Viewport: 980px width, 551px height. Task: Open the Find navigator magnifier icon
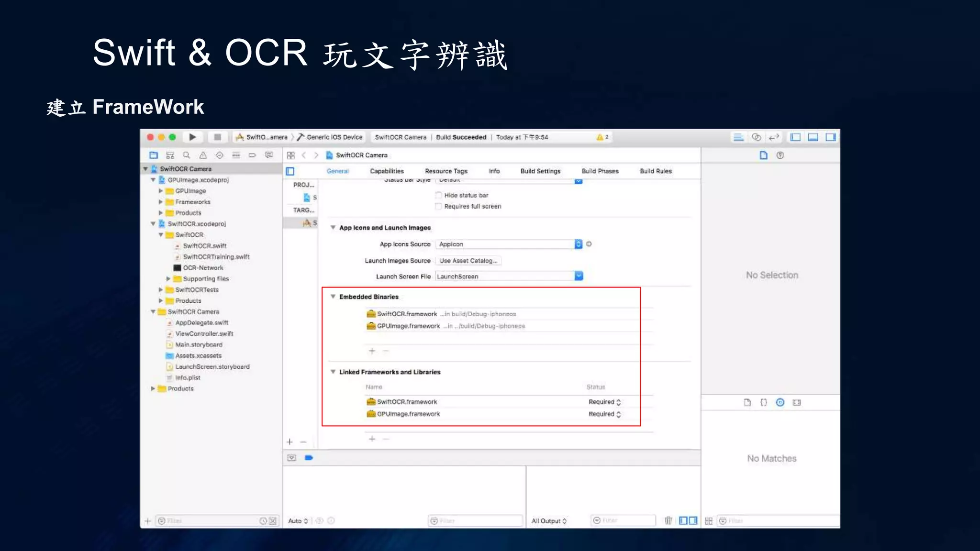point(187,155)
